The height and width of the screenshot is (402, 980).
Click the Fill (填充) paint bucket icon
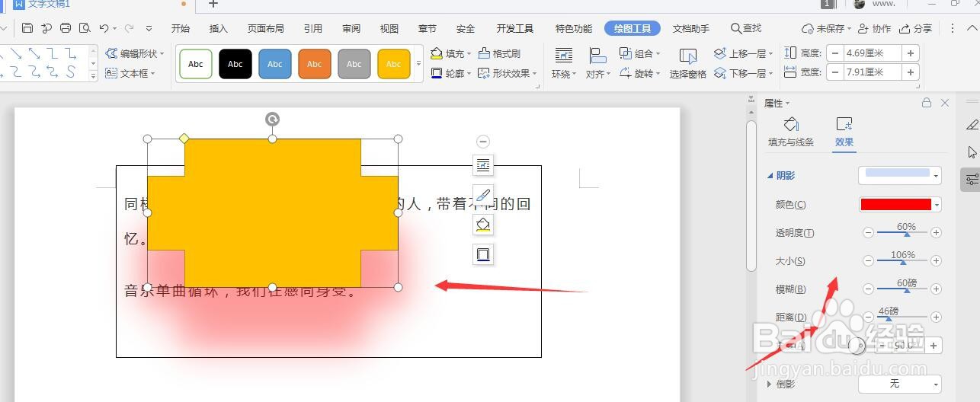[437, 54]
